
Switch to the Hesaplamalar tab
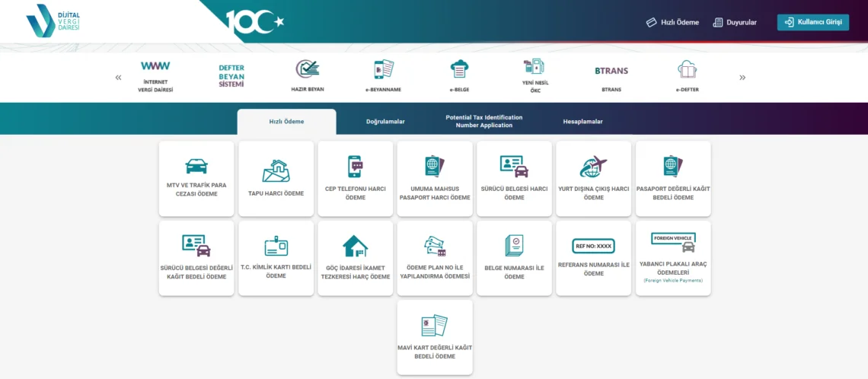582,122
